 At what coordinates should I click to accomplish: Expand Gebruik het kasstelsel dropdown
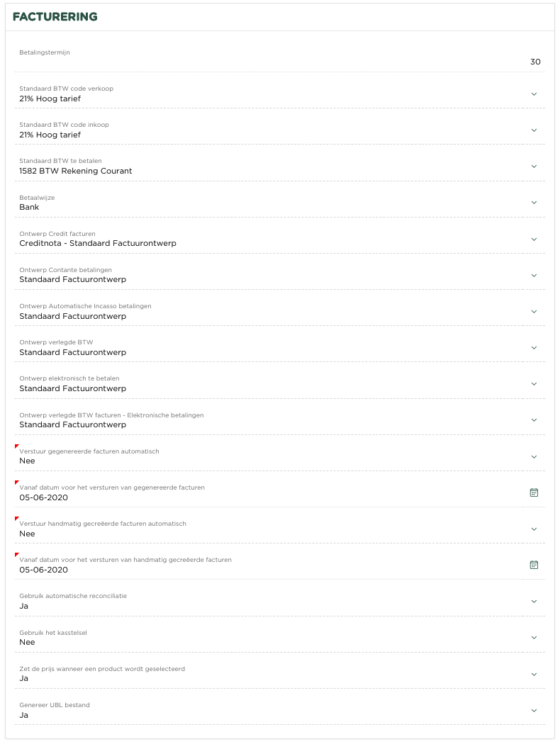[x=534, y=638]
